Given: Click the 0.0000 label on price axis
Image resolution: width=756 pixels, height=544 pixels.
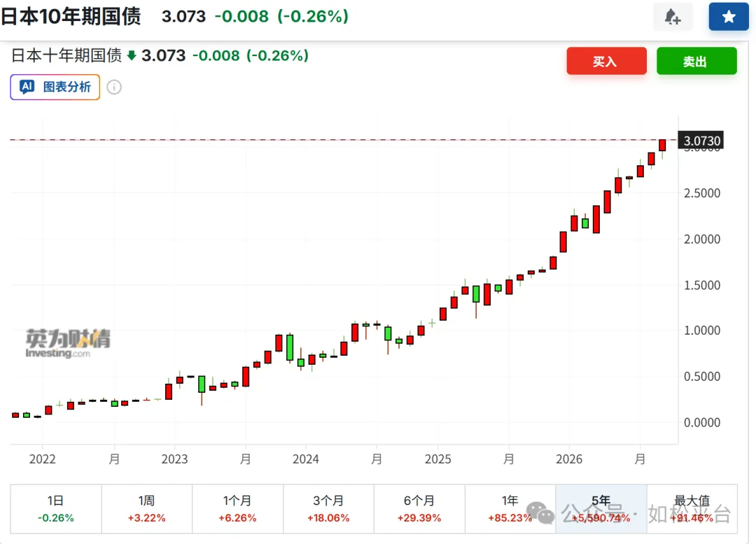Looking at the screenshot, I should point(701,422).
